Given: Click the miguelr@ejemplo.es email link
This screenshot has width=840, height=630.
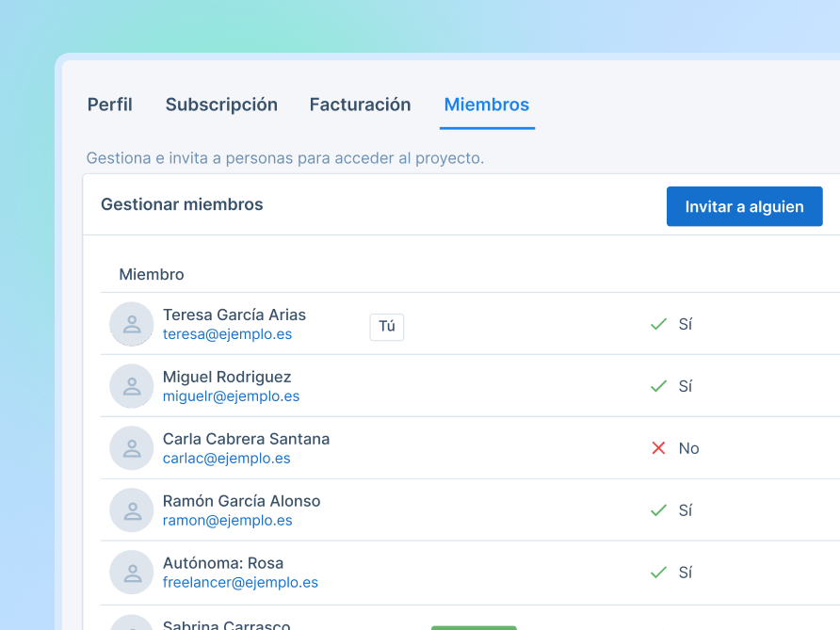Looking at the screenshot, I should 232,396.
